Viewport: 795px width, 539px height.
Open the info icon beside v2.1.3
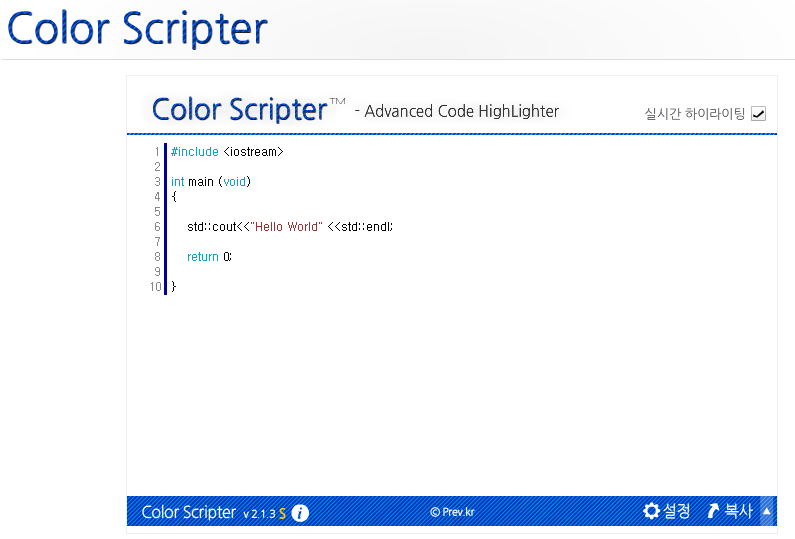point(300,513)
